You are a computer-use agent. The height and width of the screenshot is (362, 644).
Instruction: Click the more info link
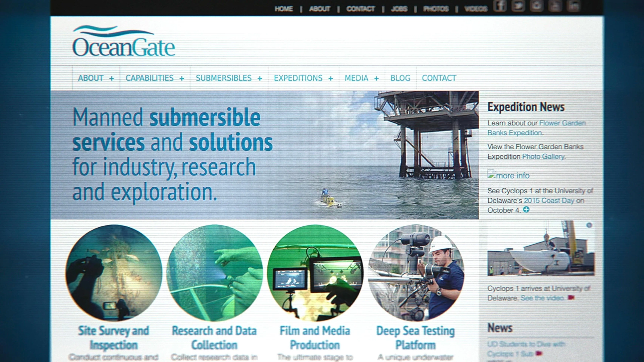point(513,175)
